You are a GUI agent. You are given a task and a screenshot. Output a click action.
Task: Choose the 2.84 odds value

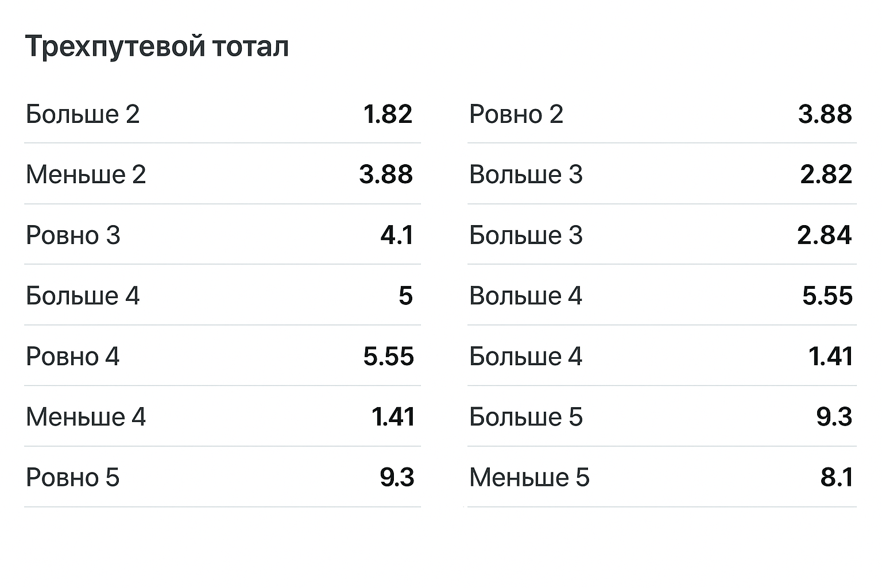824,235
